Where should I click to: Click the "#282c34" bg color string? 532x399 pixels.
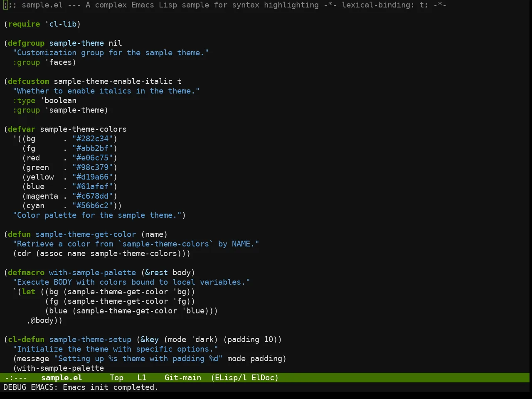pos(93,139)
